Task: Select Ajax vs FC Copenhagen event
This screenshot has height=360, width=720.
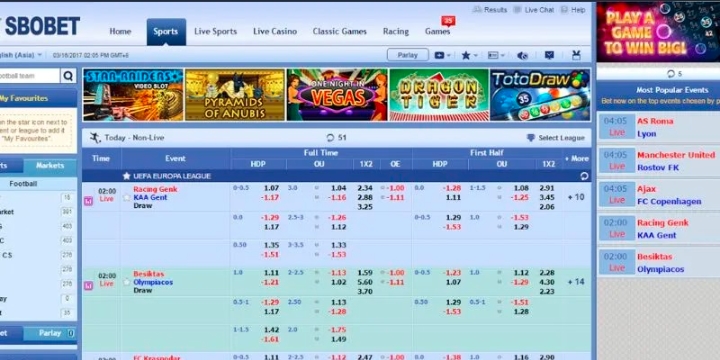Action: pyautogui.click(x=658, y=195)
